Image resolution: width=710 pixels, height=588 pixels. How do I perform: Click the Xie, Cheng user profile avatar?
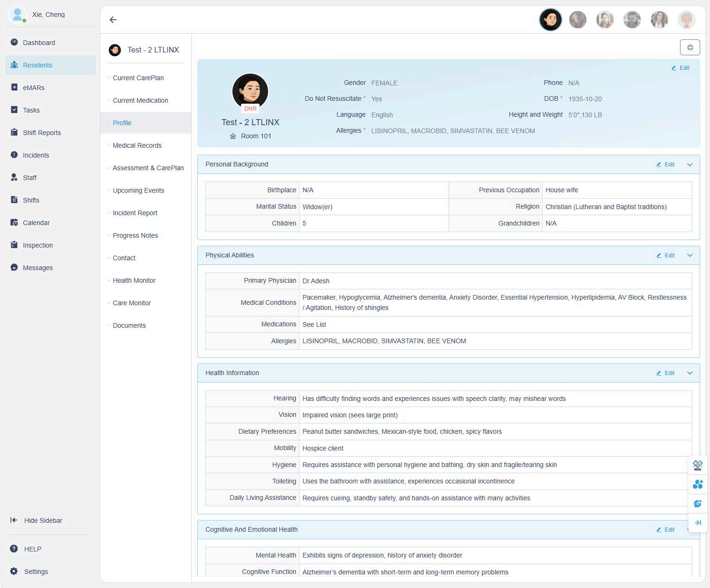pos(17,15)
